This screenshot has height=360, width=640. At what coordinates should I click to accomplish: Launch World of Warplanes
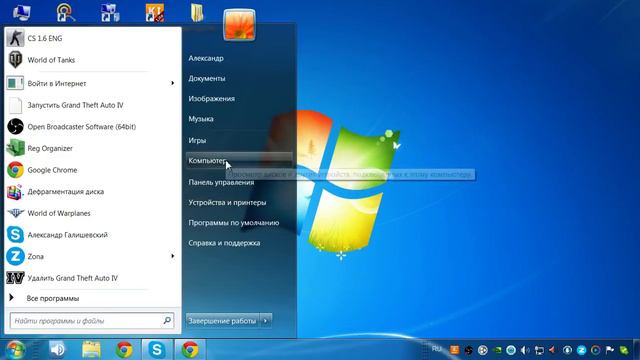[x=93, y=213]
